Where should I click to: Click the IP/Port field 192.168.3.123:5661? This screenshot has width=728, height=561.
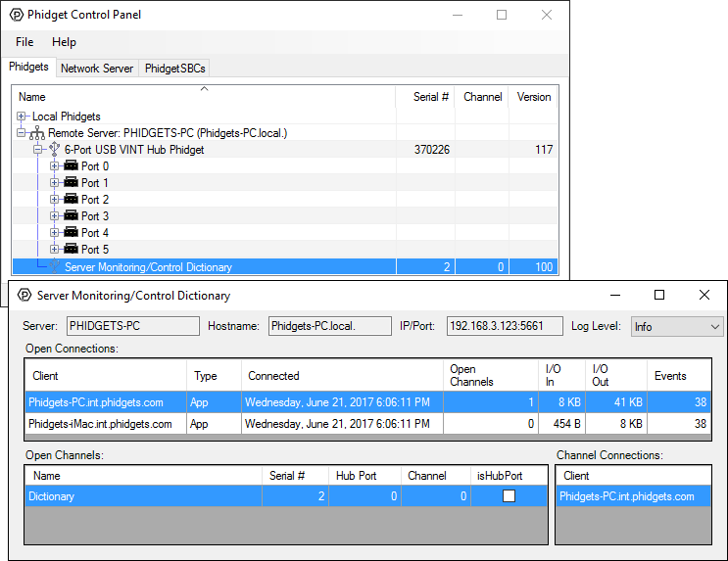click(x=505, y=326)
